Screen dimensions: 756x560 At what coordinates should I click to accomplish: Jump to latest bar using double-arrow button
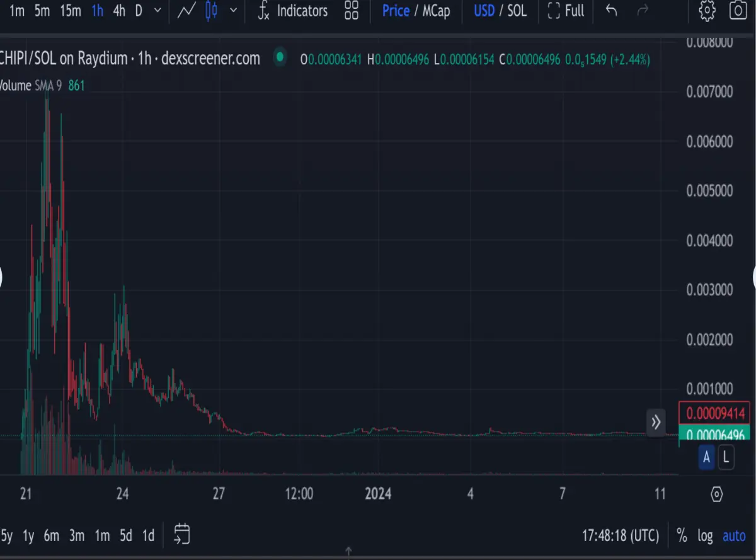[656, 422]
